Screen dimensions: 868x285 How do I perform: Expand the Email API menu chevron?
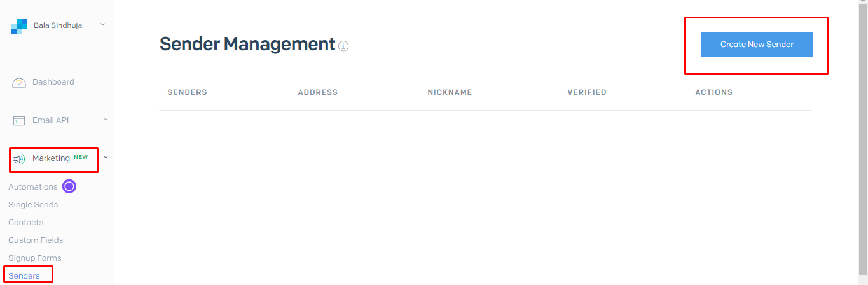[106, 119]
